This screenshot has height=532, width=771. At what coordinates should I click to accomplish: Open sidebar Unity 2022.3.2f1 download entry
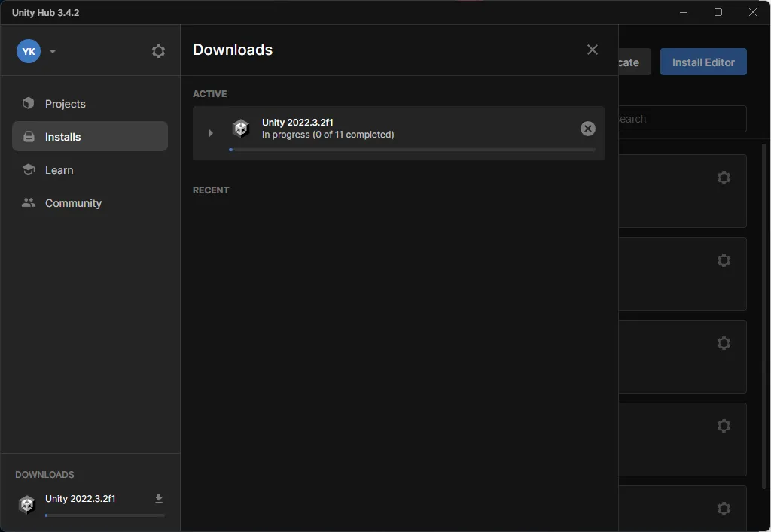[90, 504]
